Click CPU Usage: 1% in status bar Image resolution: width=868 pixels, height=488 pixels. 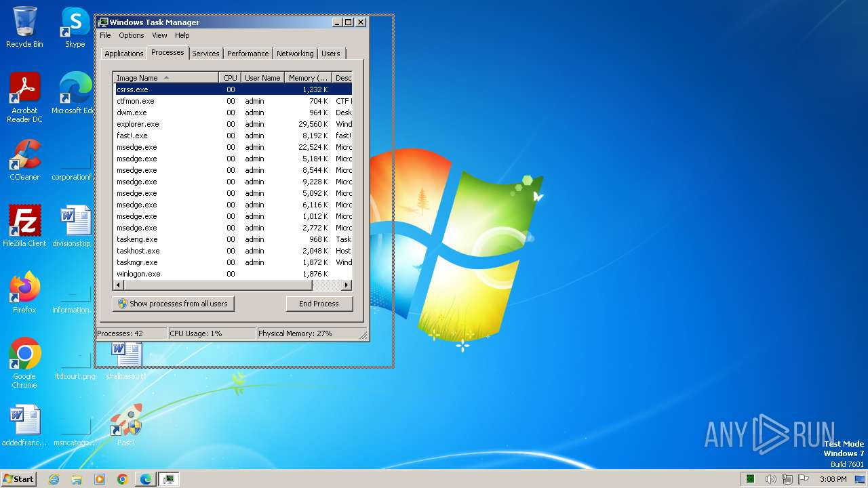212,333
